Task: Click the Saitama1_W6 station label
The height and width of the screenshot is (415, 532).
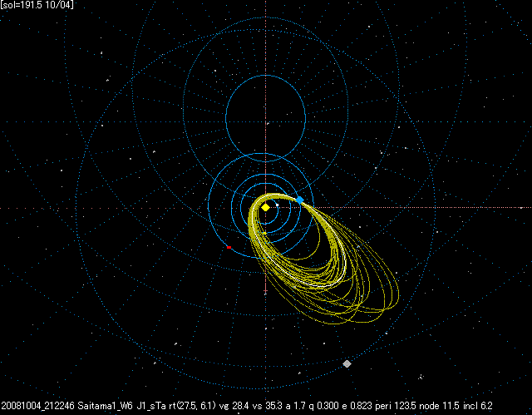Action: click(106, 406)
